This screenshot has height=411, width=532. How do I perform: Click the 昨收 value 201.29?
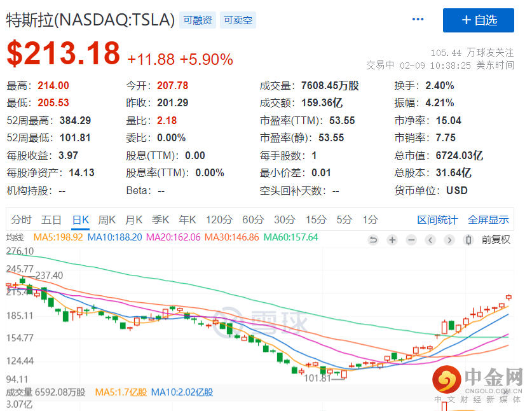(x=172, y=102)
